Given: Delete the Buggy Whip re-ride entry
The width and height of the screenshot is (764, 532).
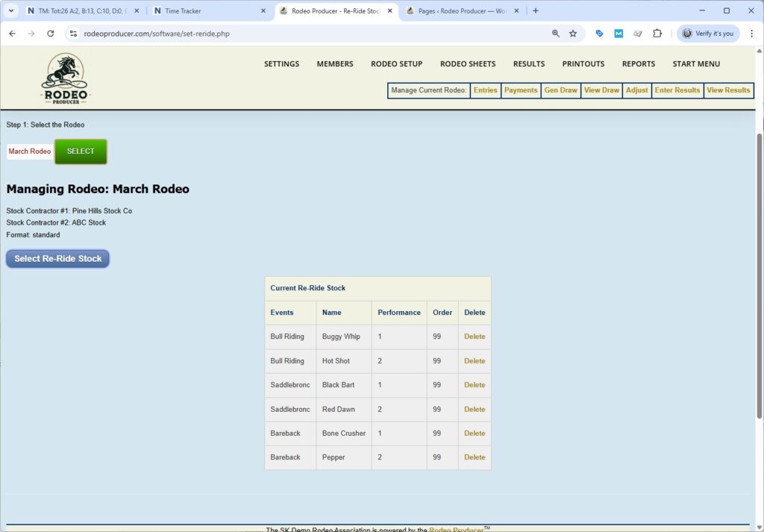Looking at the screenshot, I should point(475,337).
